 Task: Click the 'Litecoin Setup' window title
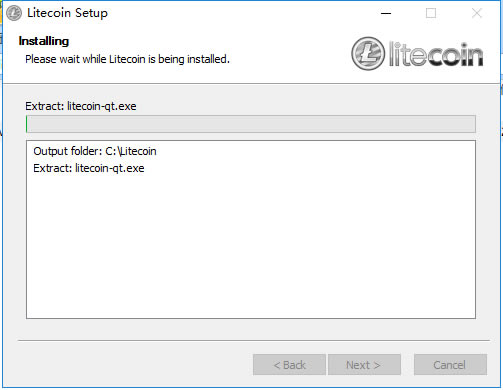tap(67, 13)
